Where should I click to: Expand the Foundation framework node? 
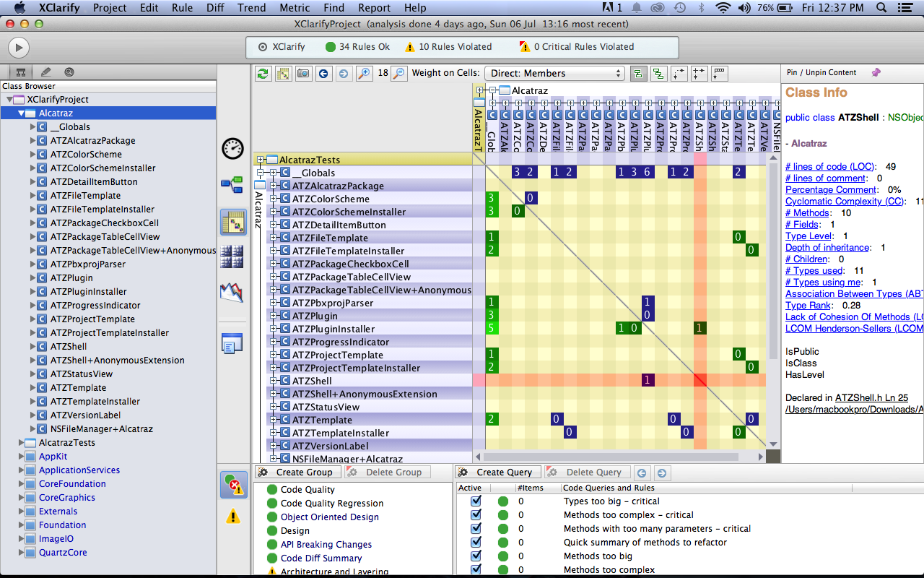21,525
